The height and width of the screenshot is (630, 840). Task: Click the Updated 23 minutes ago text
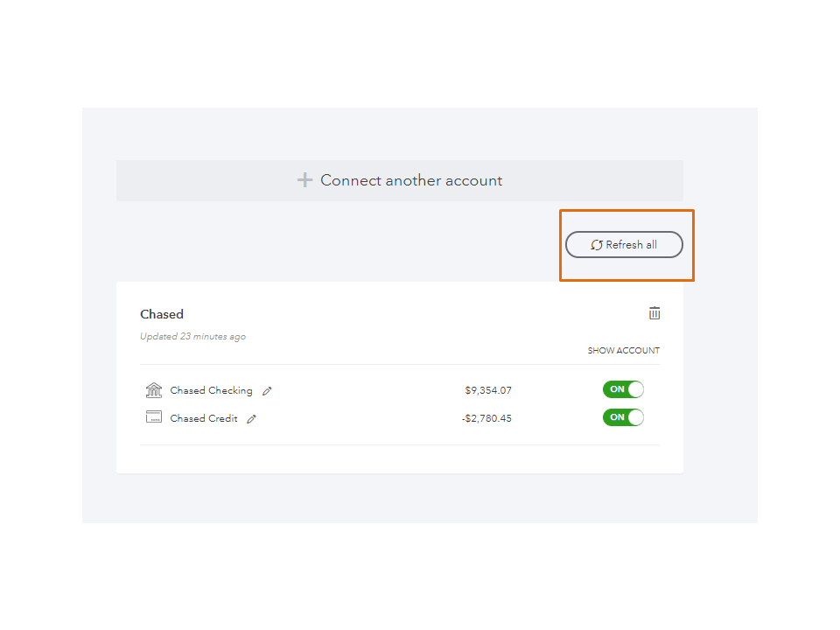point(192,337)
